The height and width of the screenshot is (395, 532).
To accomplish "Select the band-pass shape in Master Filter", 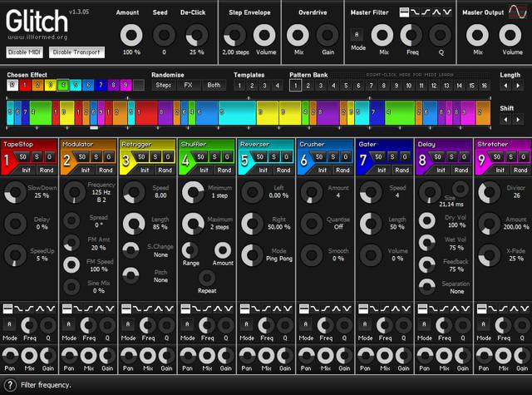I will tap(436, 12).
